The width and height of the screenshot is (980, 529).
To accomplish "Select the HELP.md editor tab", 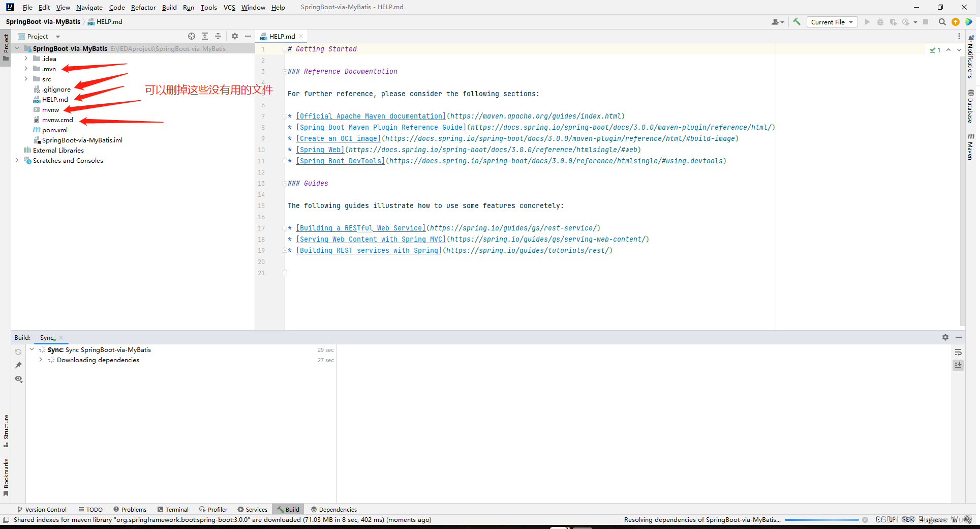I will point(282,36).
